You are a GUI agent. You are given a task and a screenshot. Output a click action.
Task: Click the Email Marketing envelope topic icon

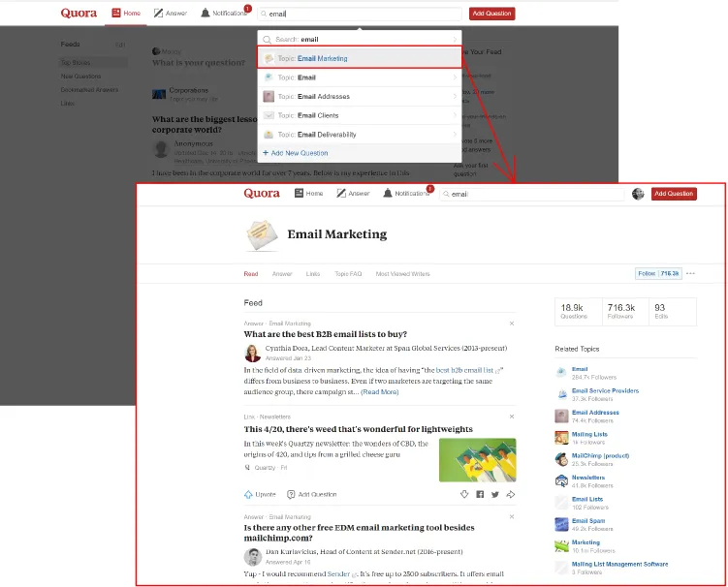pos(262,234)
